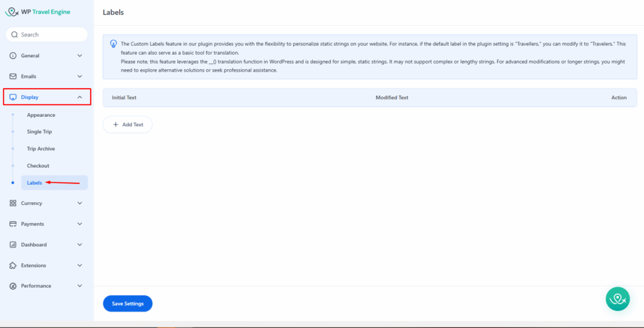Click the Emails envelope icon

tap(13, 76)
